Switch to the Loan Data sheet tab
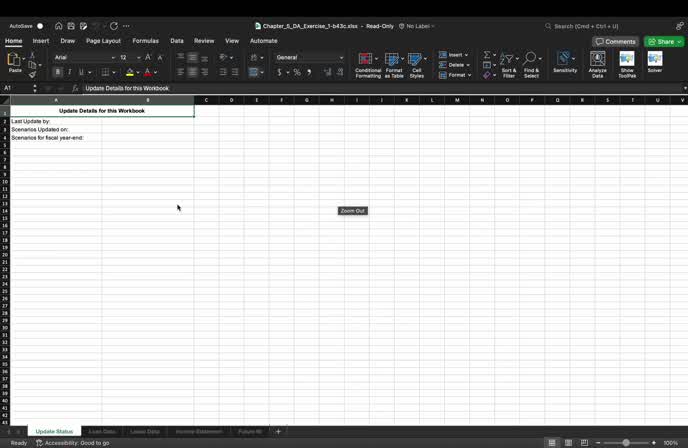The image size is (688, 448). (102, 431)
